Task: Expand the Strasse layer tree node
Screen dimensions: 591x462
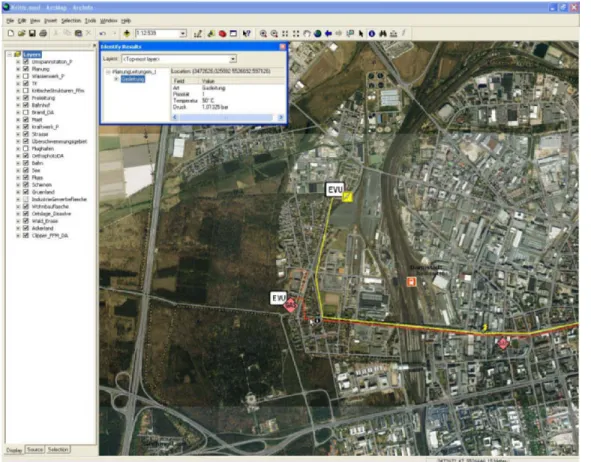Action: point(18,134)
